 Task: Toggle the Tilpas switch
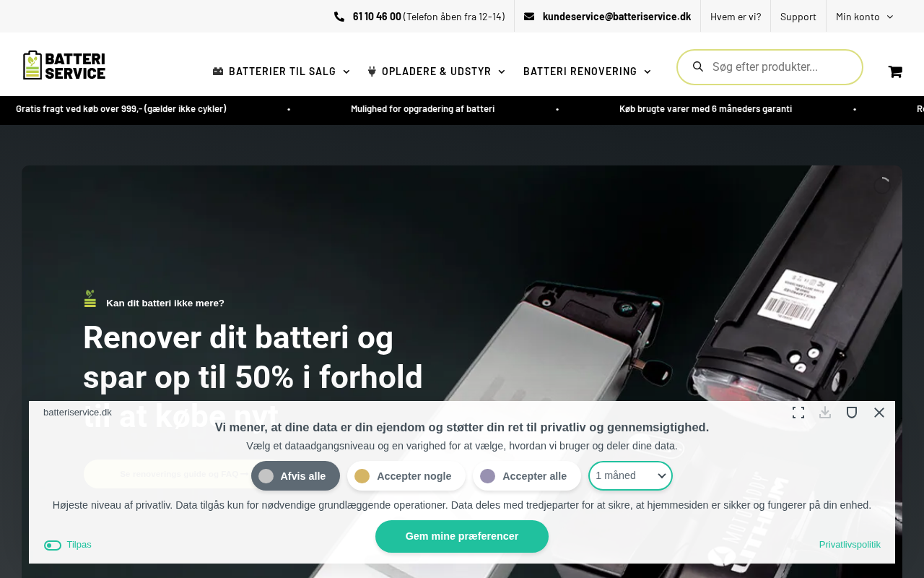[x=53, y=545]
